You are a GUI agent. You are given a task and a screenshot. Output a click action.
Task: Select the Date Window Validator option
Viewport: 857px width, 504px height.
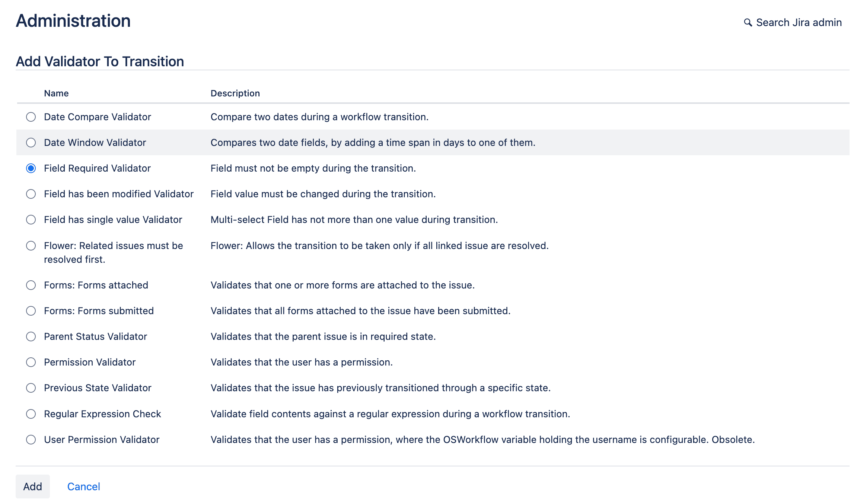(x=31, y=142)
